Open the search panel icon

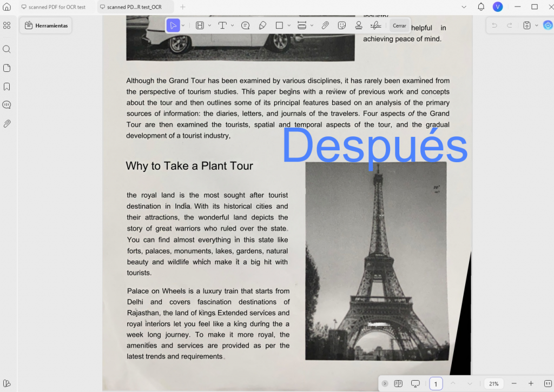(6, 49)
